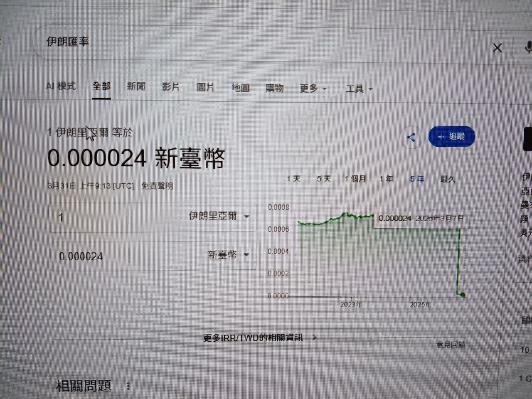Screen dimensions: 532x399
Task: Click the 追蹤 follow button
Action: (451, 137)
